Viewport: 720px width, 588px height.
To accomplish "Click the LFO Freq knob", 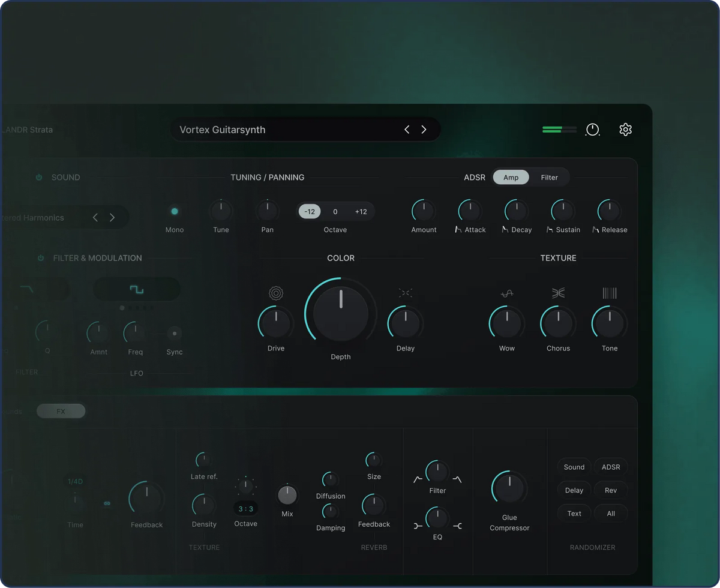I will point(135,333).
